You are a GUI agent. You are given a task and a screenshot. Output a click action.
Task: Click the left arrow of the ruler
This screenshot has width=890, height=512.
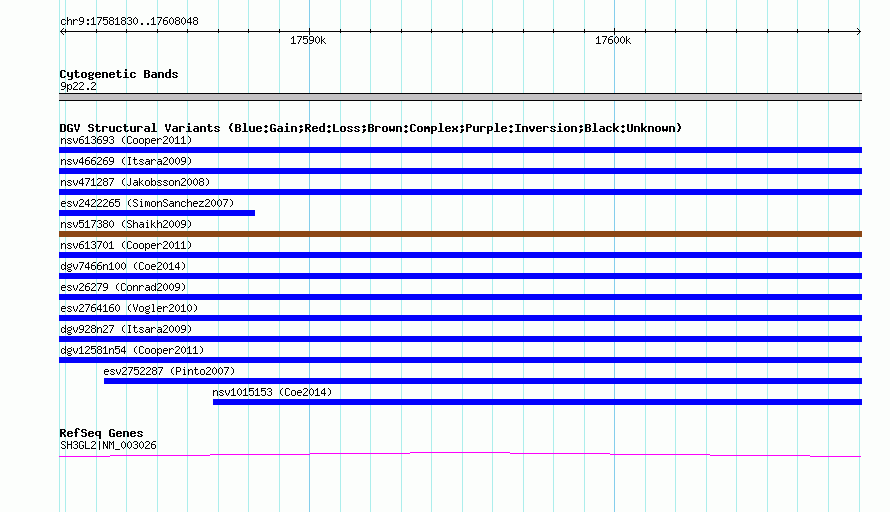pos(63,32)
